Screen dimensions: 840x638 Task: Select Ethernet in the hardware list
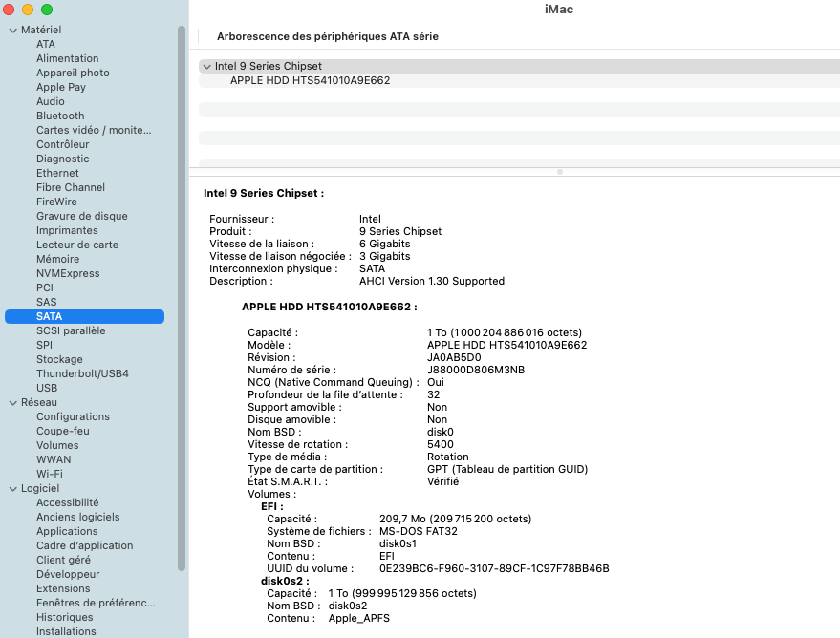click(57, 173)
